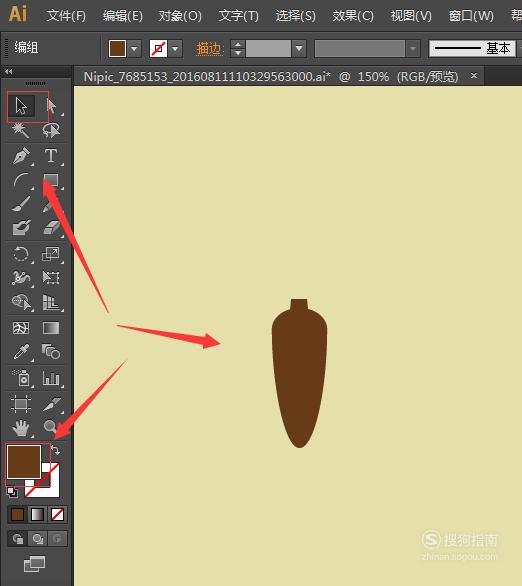522x586 pixels.
Task: Open the 编辑(E) menu
Action: (123, 16)
